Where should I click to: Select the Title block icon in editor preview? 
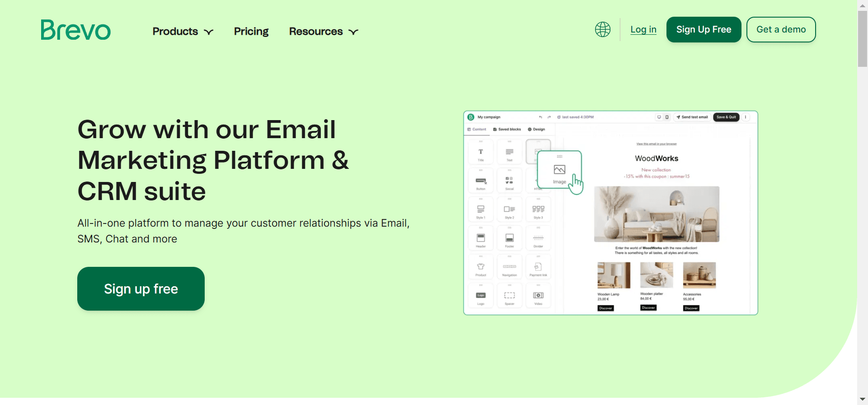(x=481, y=152)
